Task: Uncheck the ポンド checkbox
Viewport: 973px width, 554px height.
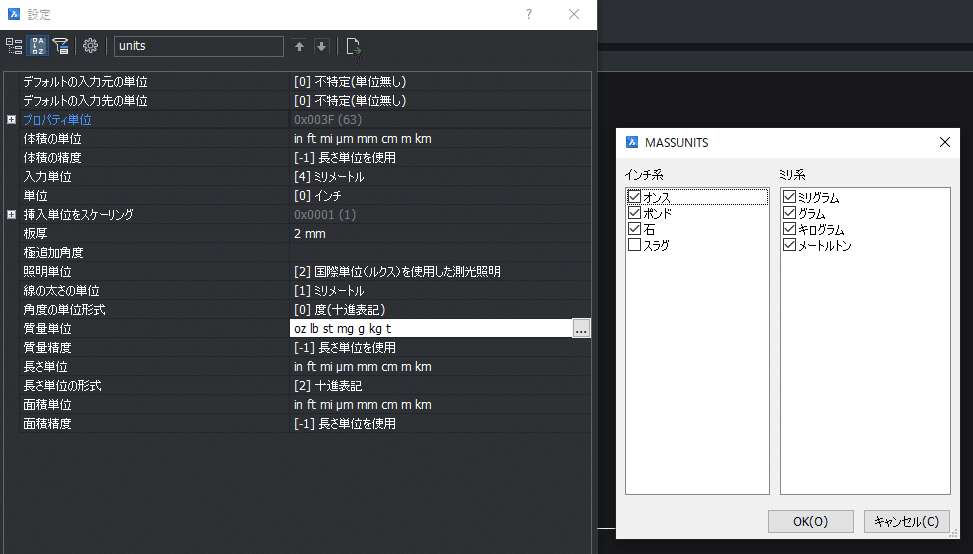Action: pos(634,213)
